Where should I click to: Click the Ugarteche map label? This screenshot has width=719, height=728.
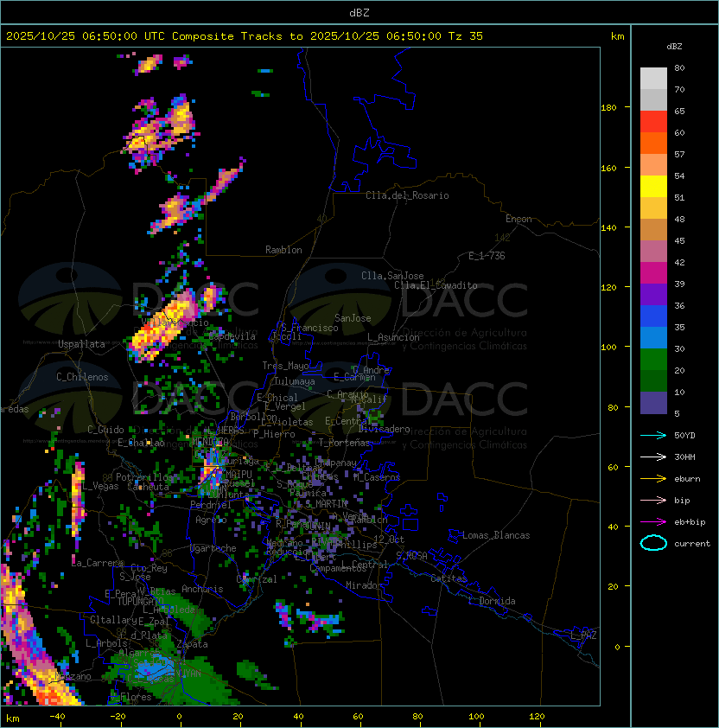(213, 548)
